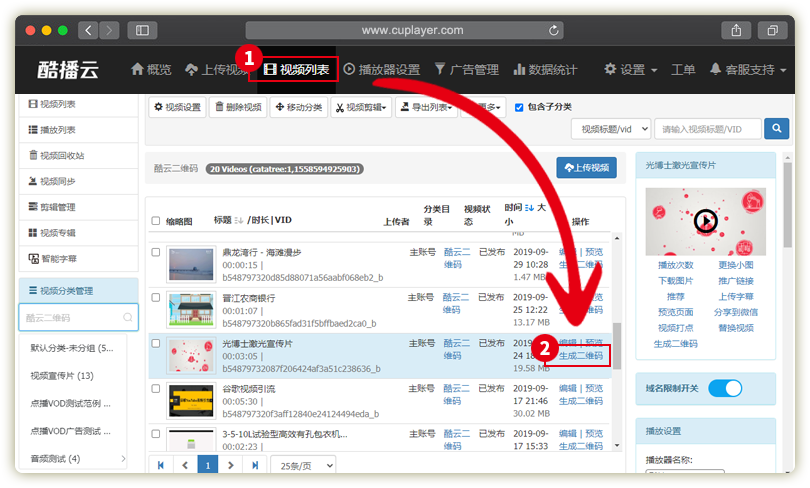Click 编辑 in the 谷歌视频引流 row

click(567, 388)
